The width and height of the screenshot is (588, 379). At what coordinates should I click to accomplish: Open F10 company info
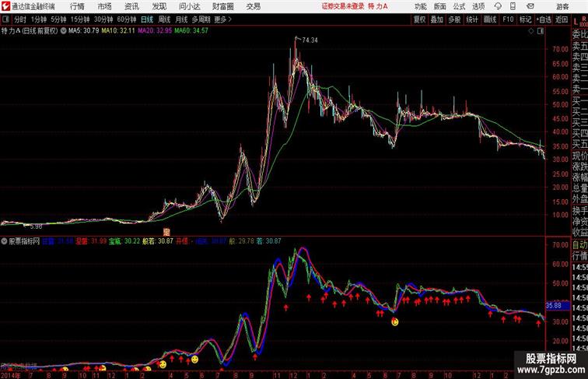[x=508, y=19]
